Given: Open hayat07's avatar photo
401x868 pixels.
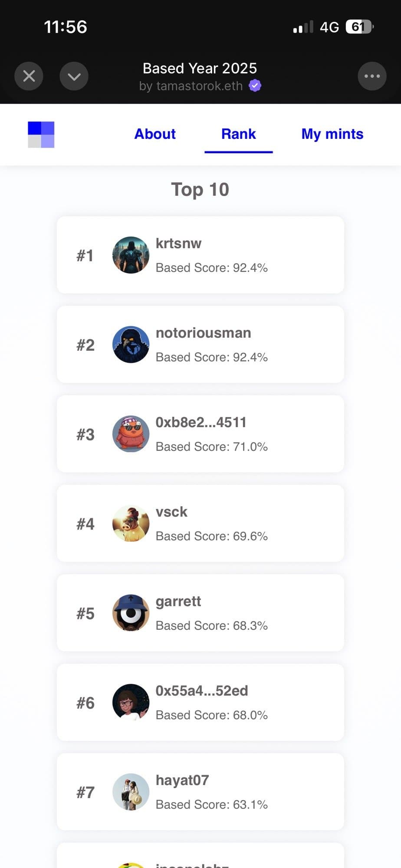Looking at the screenshot, I should coord(131,792).
